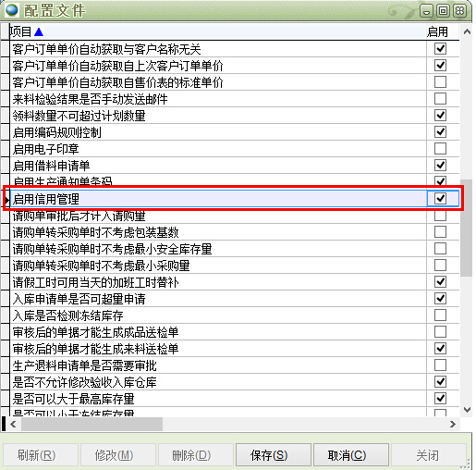This screenshot has height=470, width=476.
Task: Toggle 审核后的单据才能生成来料送检单 checkbox
Action: pyautogui.click(x=440, y=349)
